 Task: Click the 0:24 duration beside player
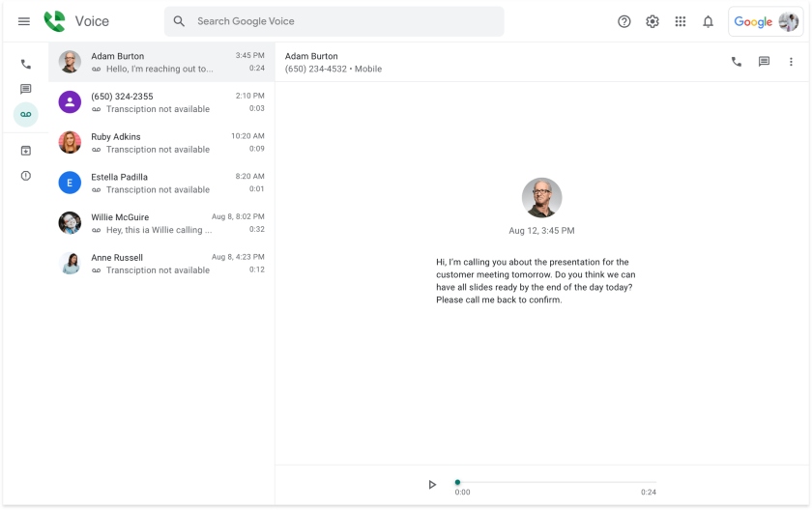(649, 492)
